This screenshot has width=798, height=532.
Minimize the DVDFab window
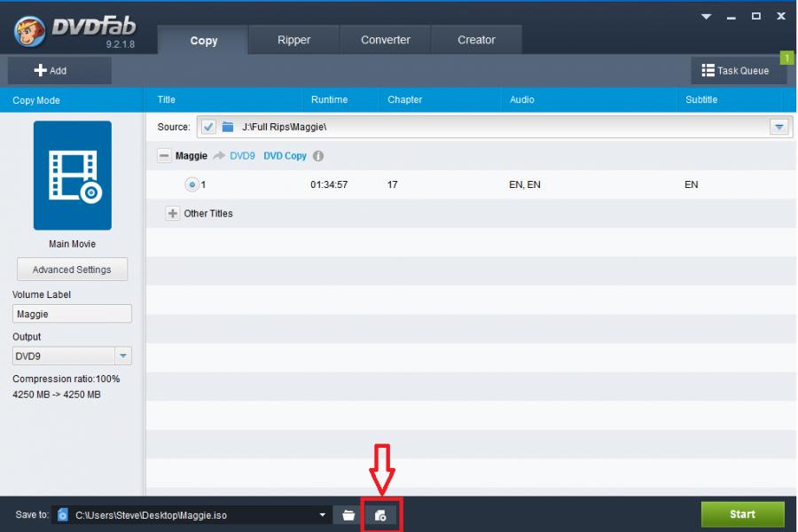[x=731, y=18]
